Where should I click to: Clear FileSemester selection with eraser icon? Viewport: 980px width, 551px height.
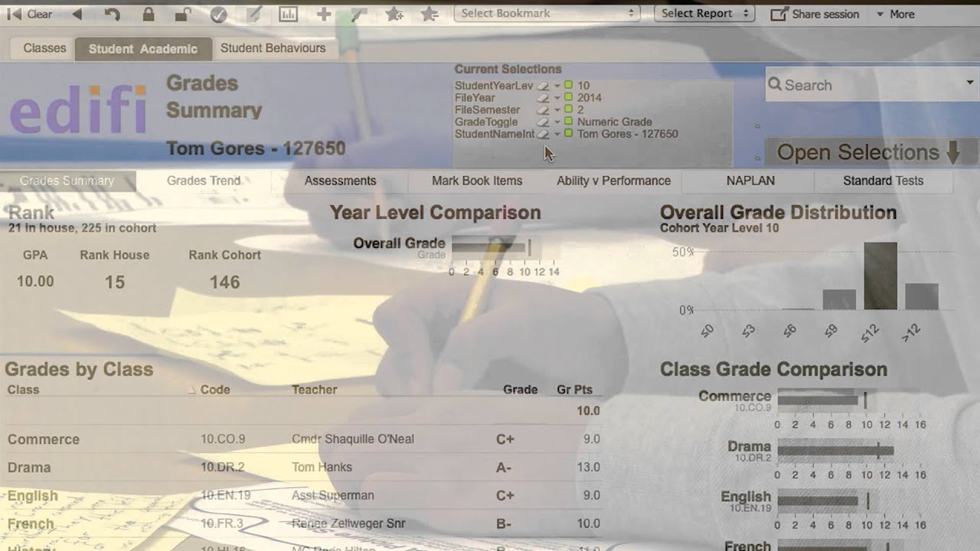point(543,110)
